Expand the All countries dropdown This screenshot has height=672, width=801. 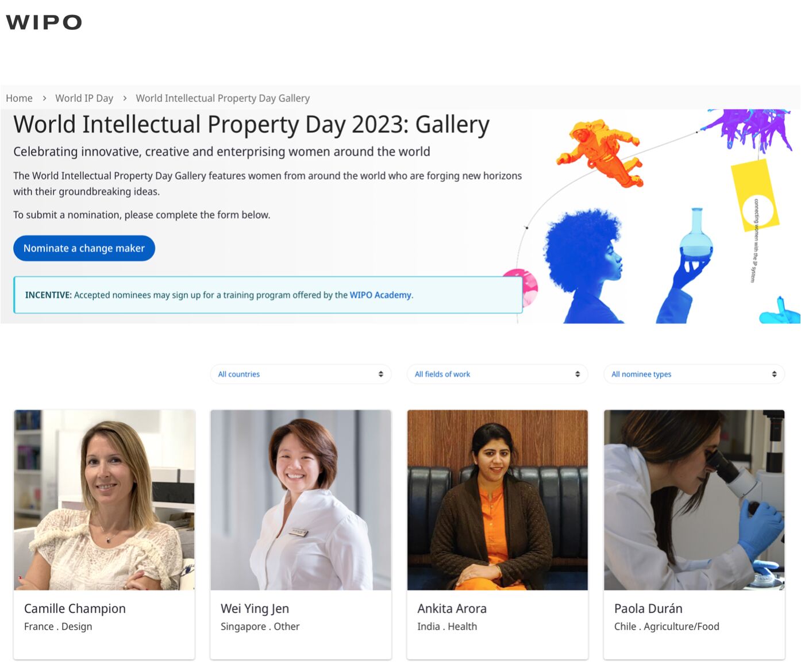[301, 374]
